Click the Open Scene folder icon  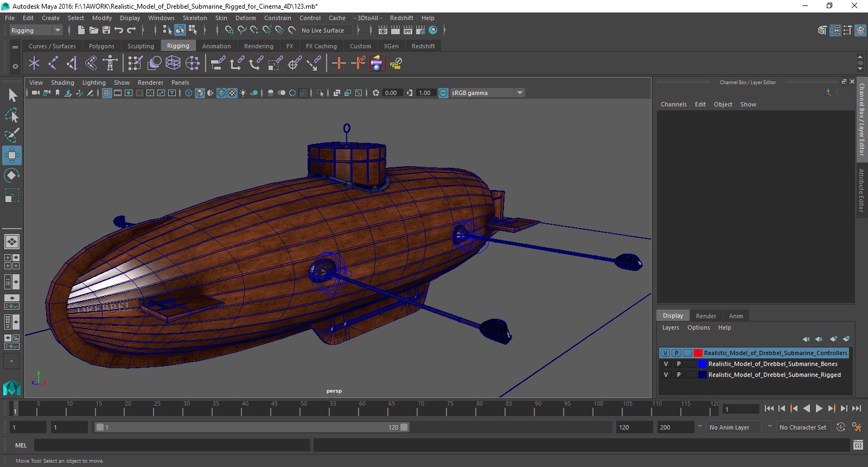[x=93, y=30]
